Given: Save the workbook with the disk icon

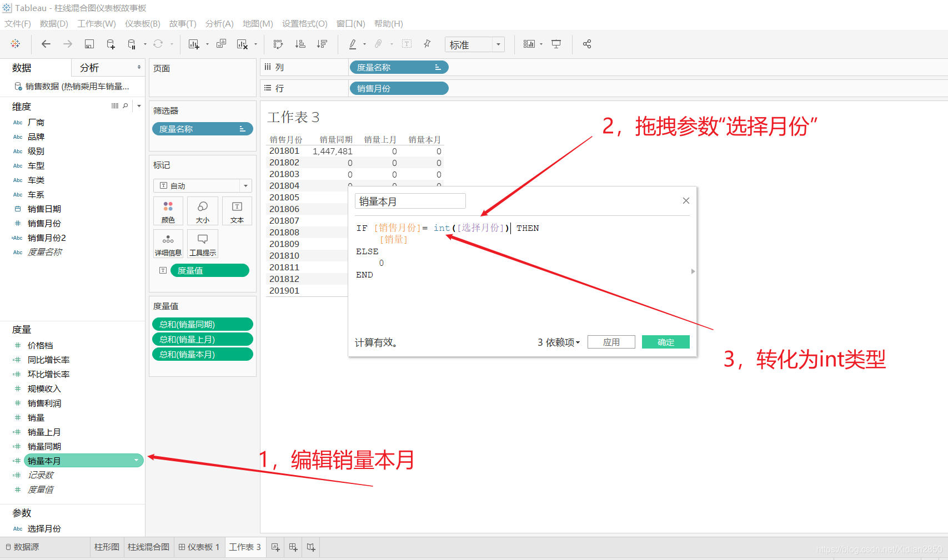Looking at the screenshot, I should 89,44.
